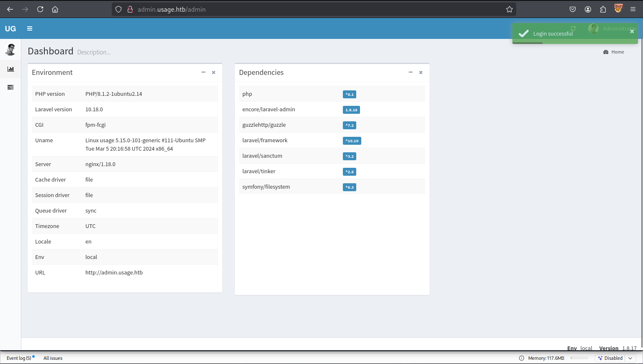Click the 1.8.18 laravel-admin badge
The height and width of the screenshot is (364, 643).
point(351,110)
